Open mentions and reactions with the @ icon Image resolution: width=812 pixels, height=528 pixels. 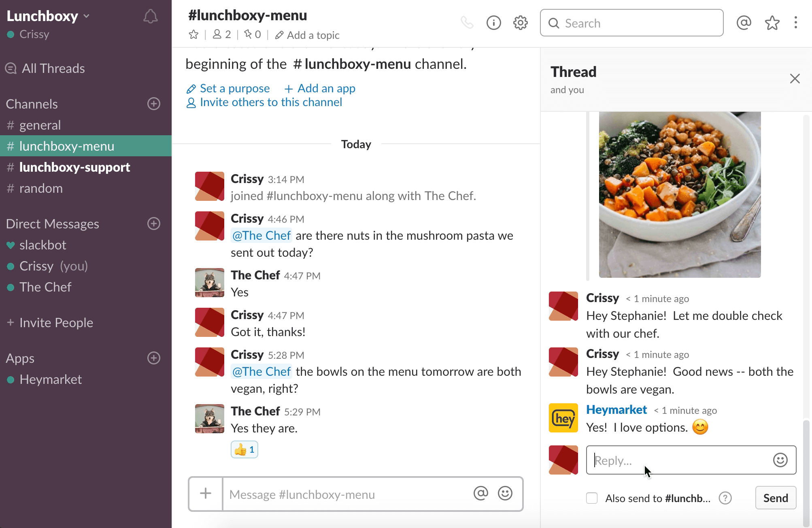pyautogui.click(x=744, y=23)
